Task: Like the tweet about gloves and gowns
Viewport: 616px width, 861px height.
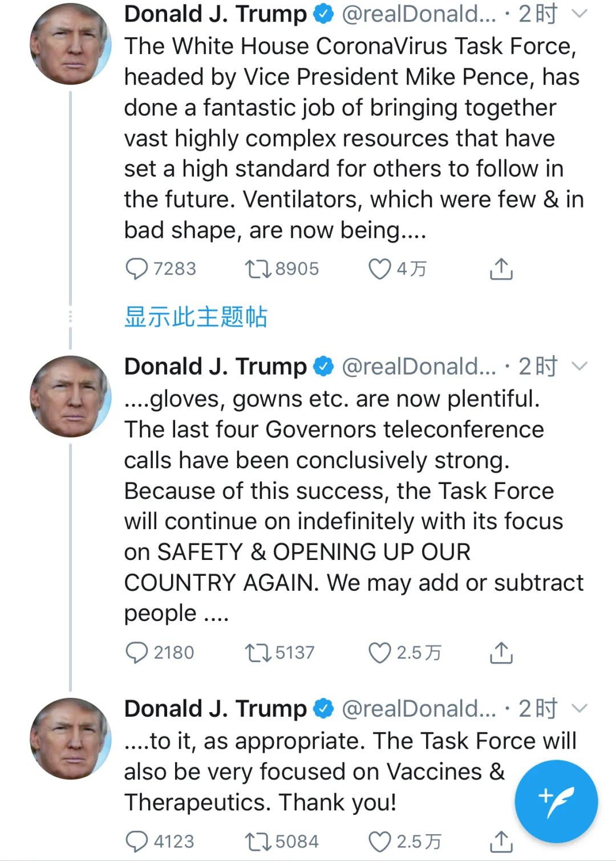Action: [x=379, y=652]
